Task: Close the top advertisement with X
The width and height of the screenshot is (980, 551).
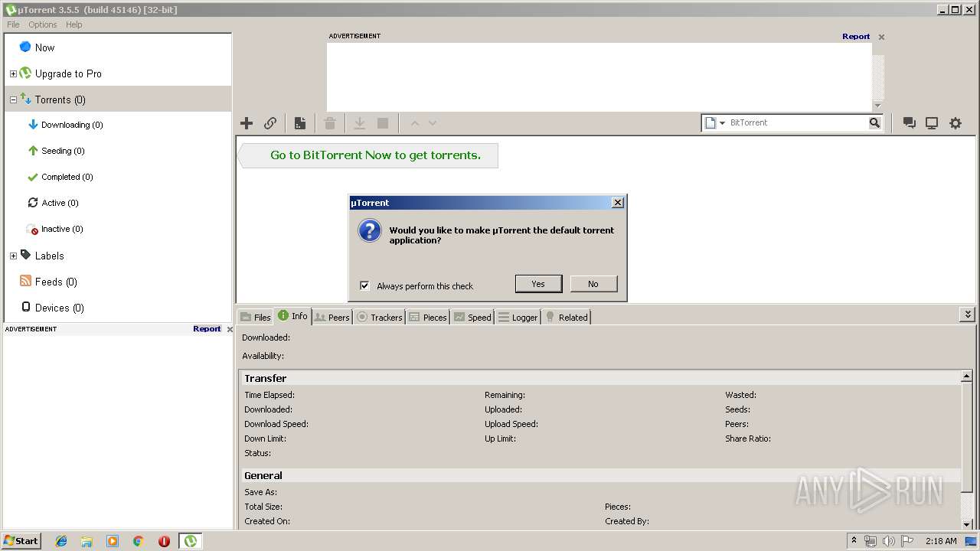Action: [x=881, y=37]
